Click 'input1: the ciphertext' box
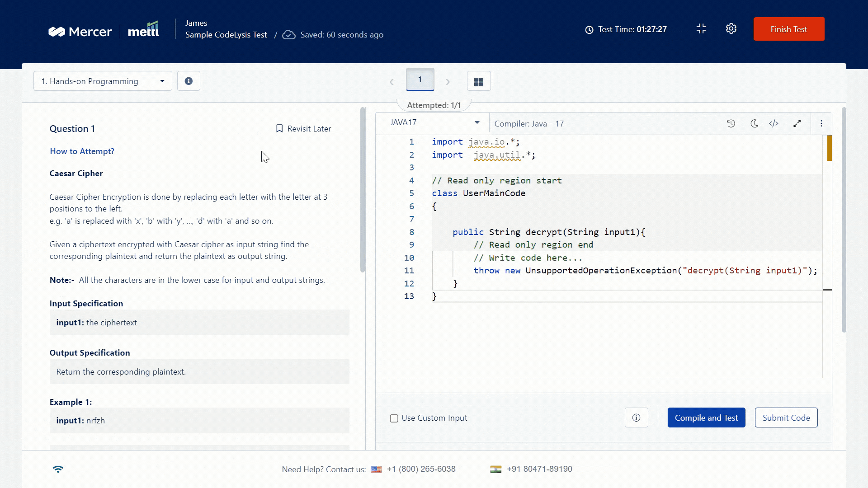Screen dimensions: 868x488 click(199, 323)
